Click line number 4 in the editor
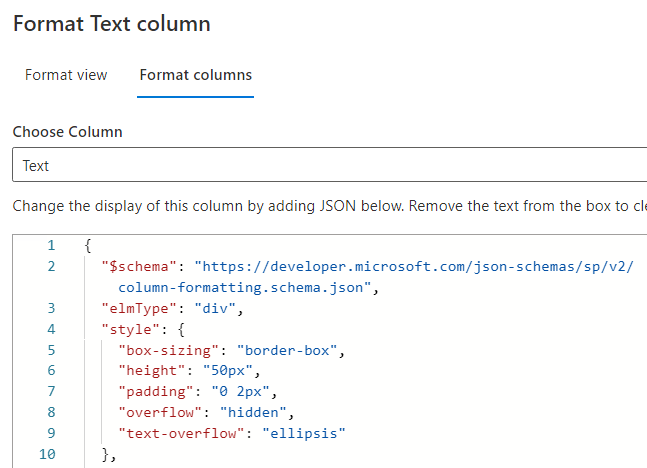The width and height of the screenshot is (647, 468). click(51, 329)
